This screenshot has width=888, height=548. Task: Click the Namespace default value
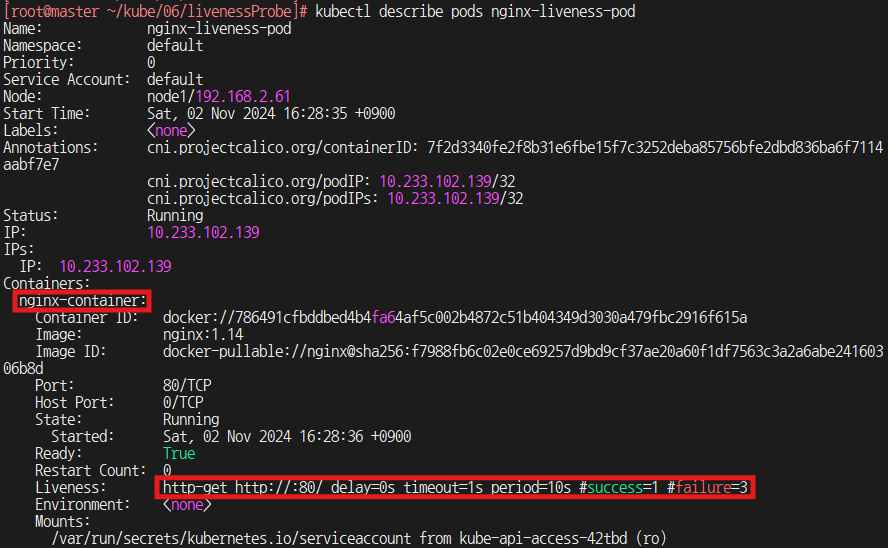[175, 45]
